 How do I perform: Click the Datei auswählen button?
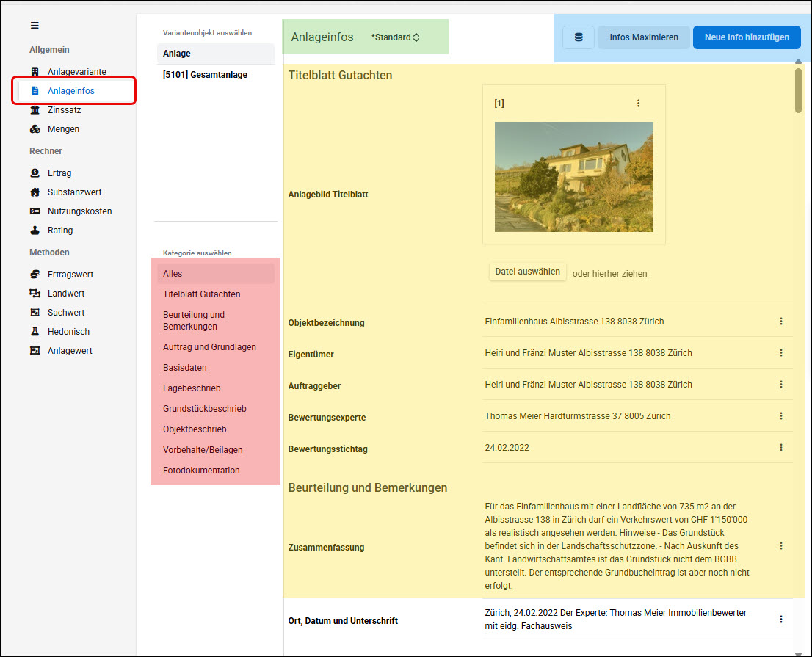(527, 272)
